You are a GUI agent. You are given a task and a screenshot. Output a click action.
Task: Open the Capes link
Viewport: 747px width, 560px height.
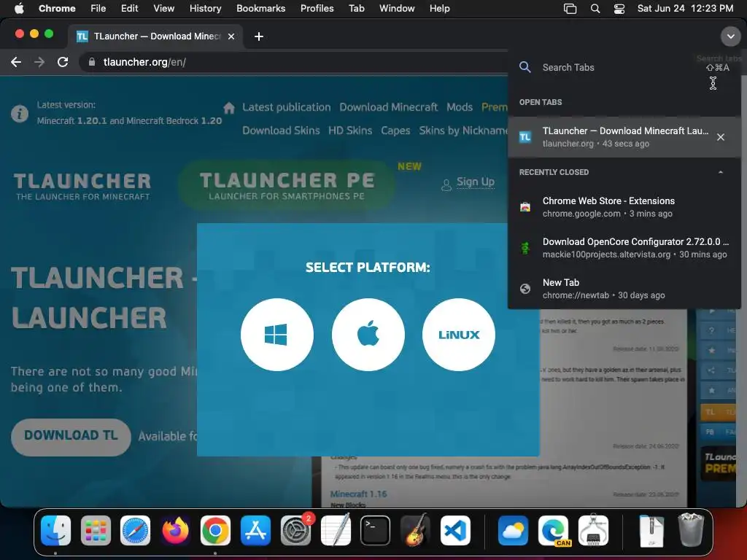click(395, 131)
